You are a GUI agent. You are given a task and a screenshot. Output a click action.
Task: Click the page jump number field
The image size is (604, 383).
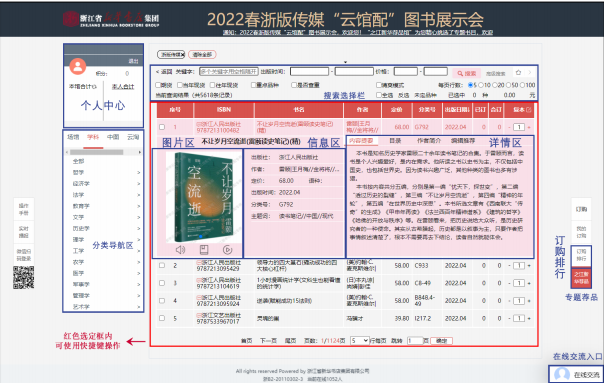pyautogui.click(x=415, y=341)
